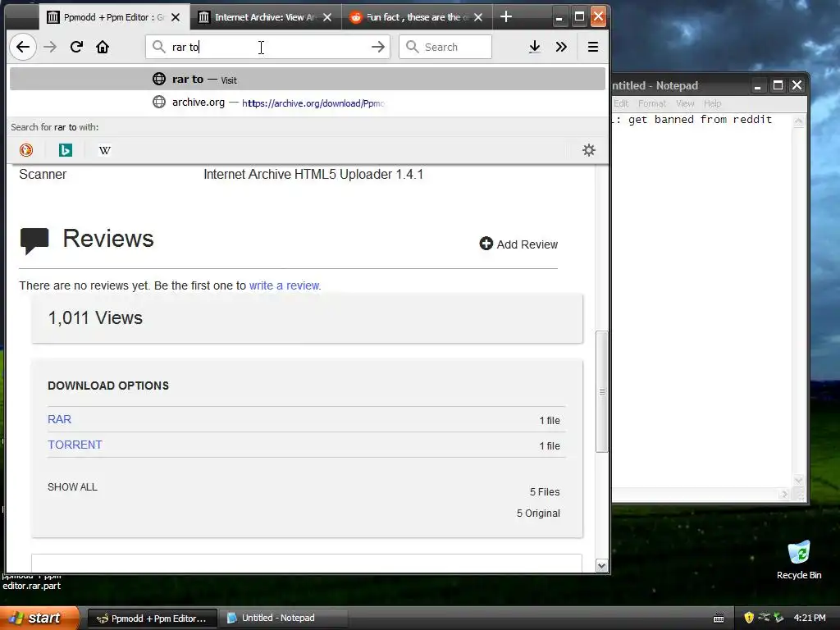Viewport: 840px width, 630px height.
Task: Choose the archive.org download suggestion
Action: (308, 103)
